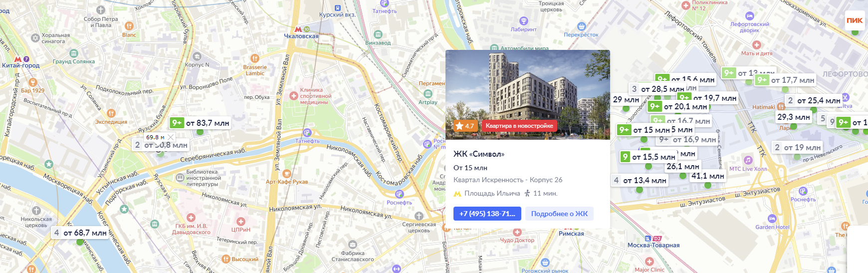The image size is (868, 273).
Task: Click the ЖК «Символ» building photo
Action: point(528,95)
